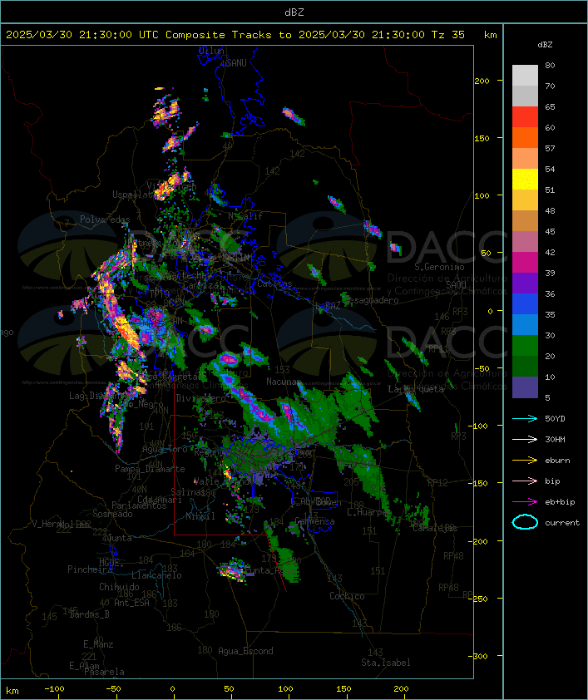
Task: Select the dark orange swatch in dBZ scale
Action: (525, 137)
